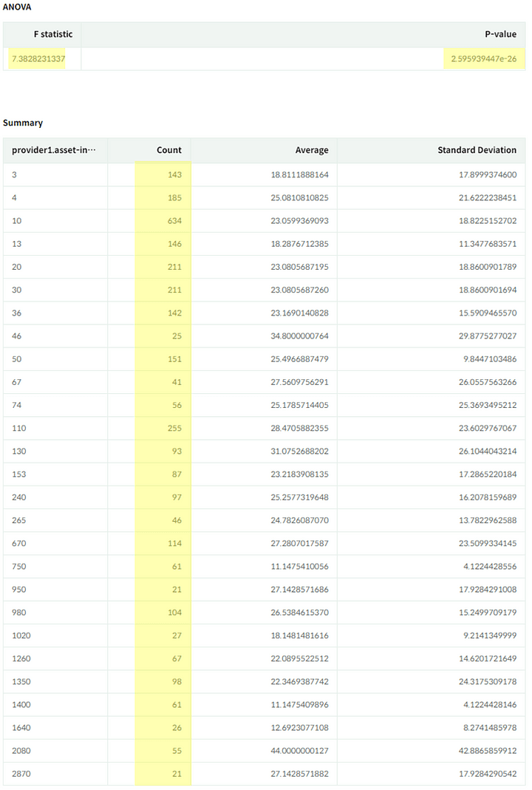Screen dimensions: 532x790
Task: Select count value 87
Action: (x=177, y=474)
